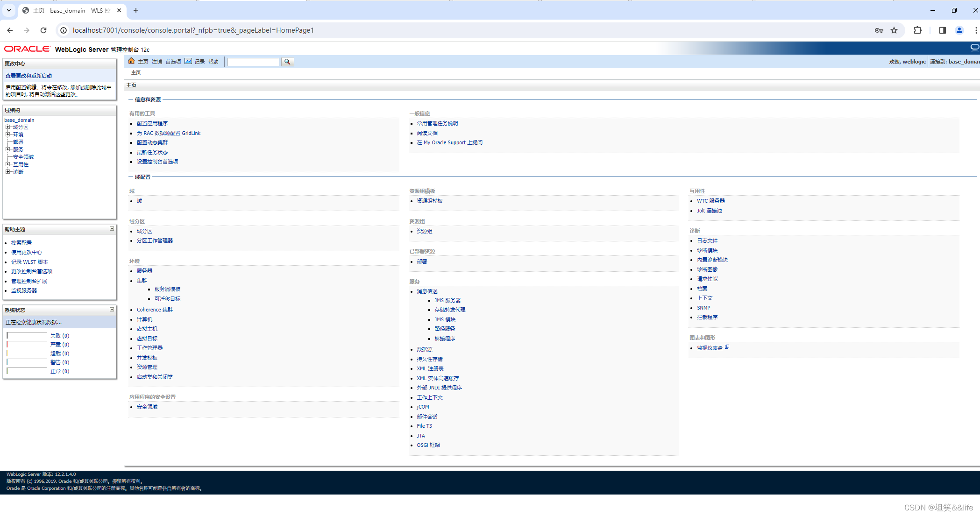Select 部署 in the domain structure tree
Viewport: 980px width, 516px height.
click(18, 142)
